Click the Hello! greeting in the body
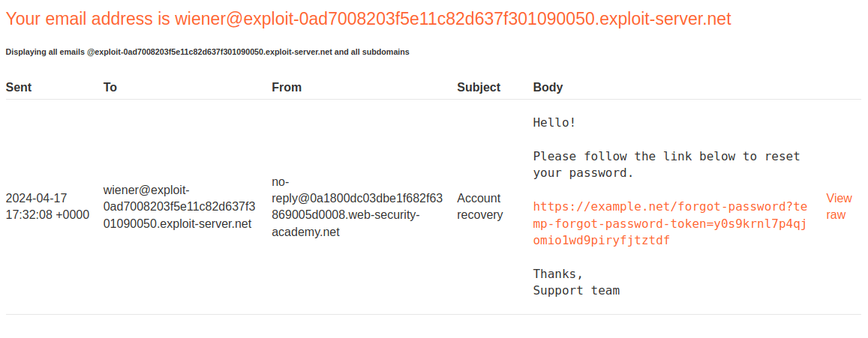The width and height of the screenshot is (868, 338). 554,123
